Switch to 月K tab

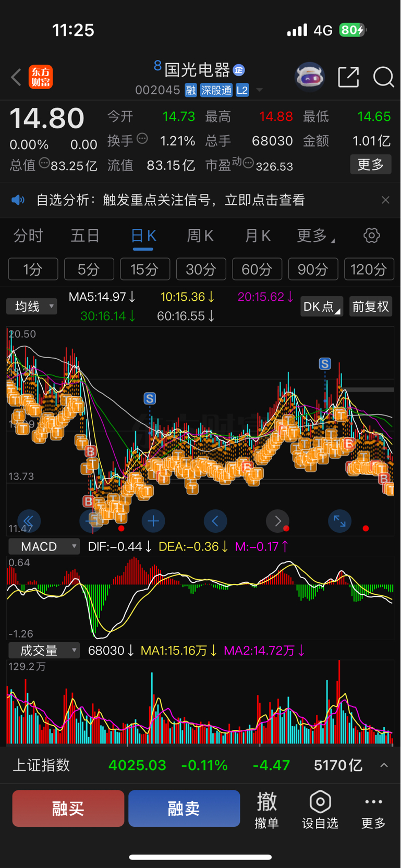point(258,236)
